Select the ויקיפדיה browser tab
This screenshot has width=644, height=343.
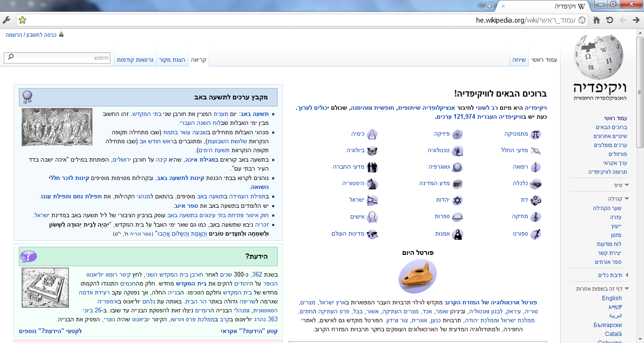(x=542, y=7)
